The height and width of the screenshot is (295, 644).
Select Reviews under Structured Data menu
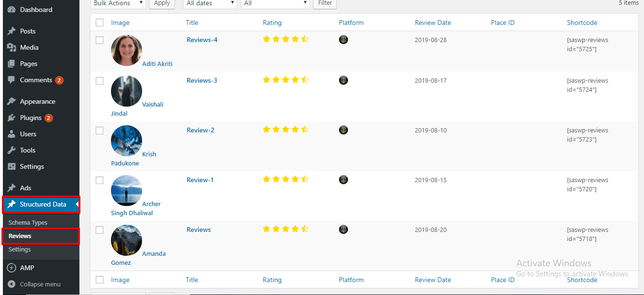coord(20,236)
